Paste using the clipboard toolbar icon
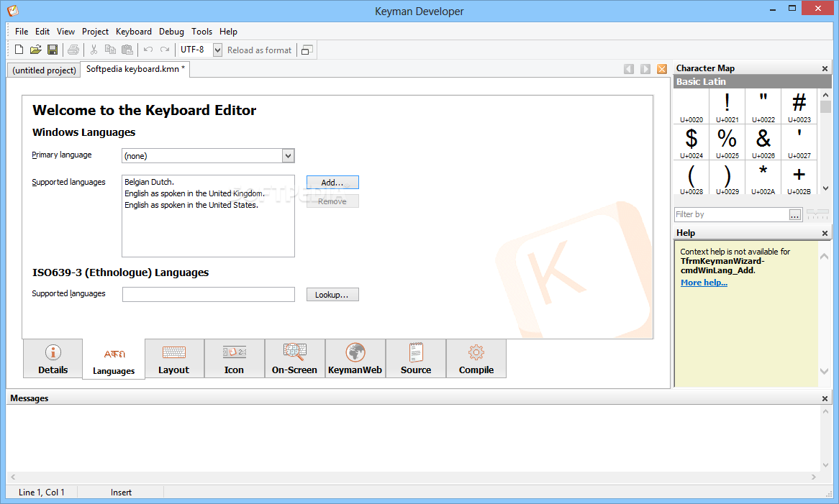This screenshot has height=504, width=839. pyautogui.click(x=127, y=50)
